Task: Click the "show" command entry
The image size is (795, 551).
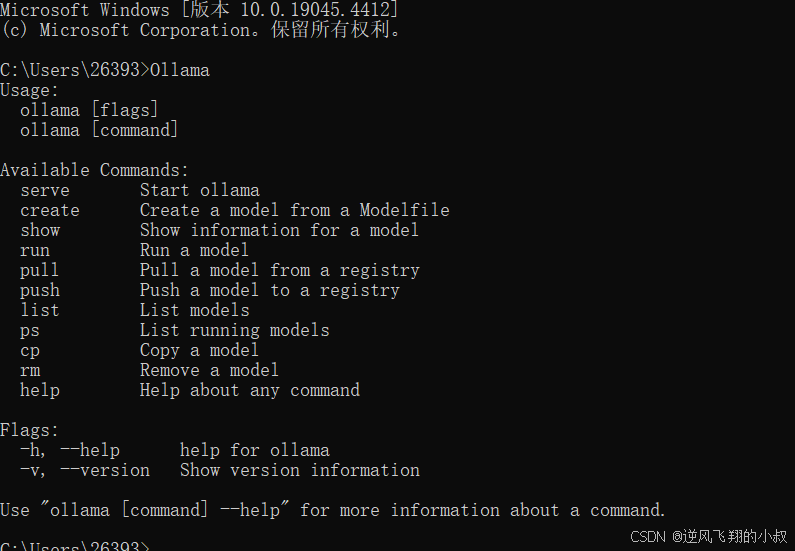Action: click(x=40, y=230)
